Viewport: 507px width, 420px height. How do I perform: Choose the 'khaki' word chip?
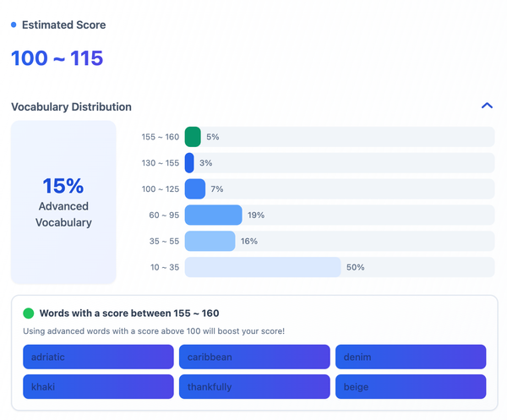point(98,387)
